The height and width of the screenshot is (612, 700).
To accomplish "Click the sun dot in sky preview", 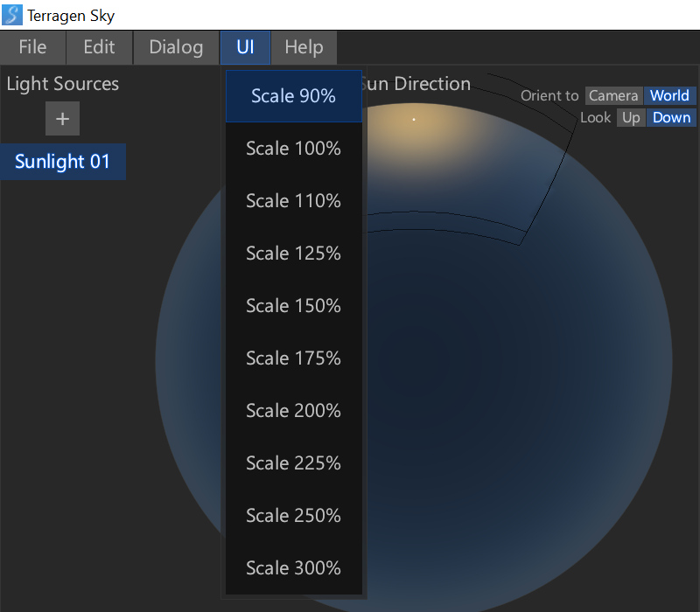I will [x=414, y=119].
